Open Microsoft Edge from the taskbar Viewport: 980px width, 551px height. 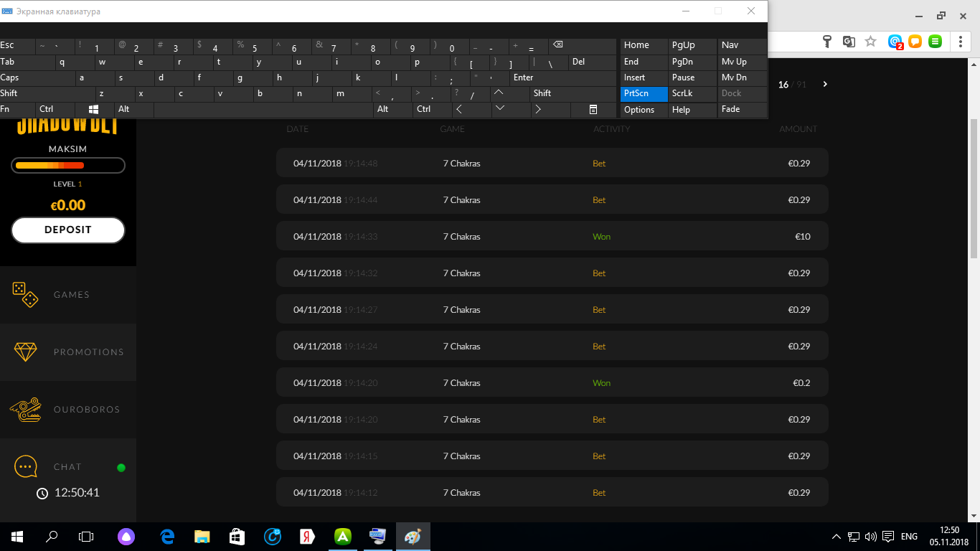click(x=167, y=537)
